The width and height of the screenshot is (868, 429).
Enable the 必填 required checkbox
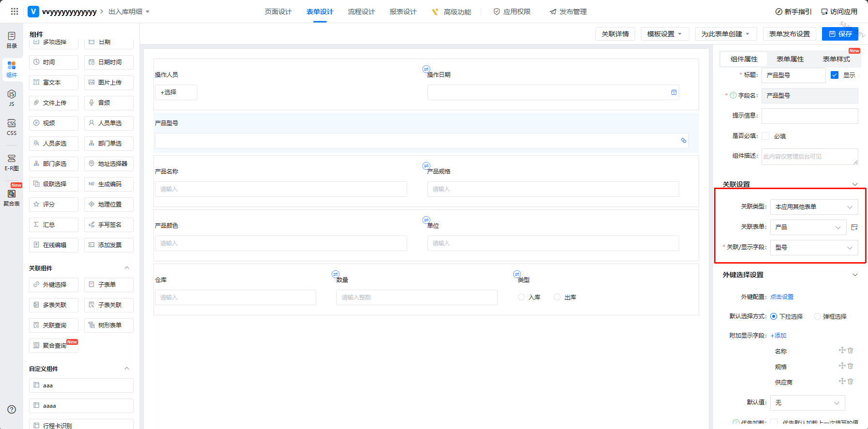[765, 136]
